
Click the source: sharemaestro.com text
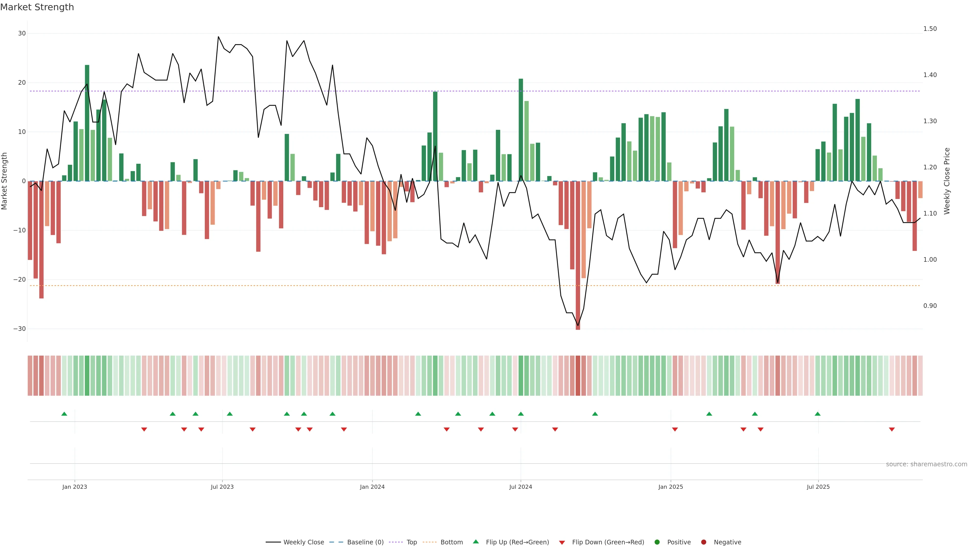(x=926, y=464)
